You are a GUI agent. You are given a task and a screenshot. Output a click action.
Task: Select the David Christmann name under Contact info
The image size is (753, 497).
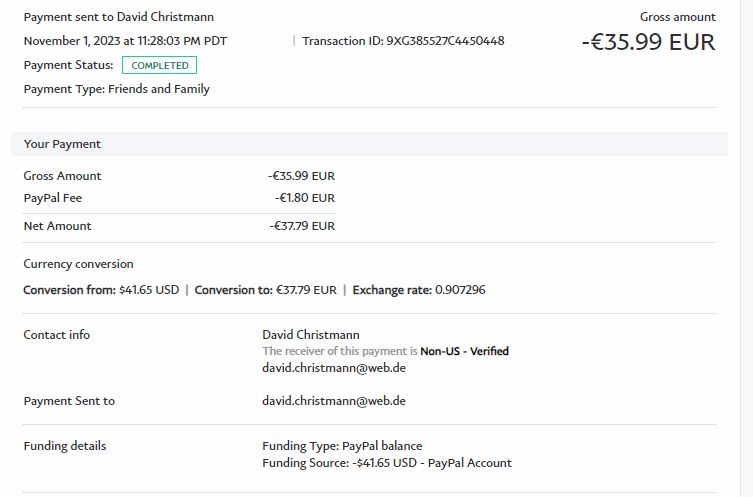[310, 334]
